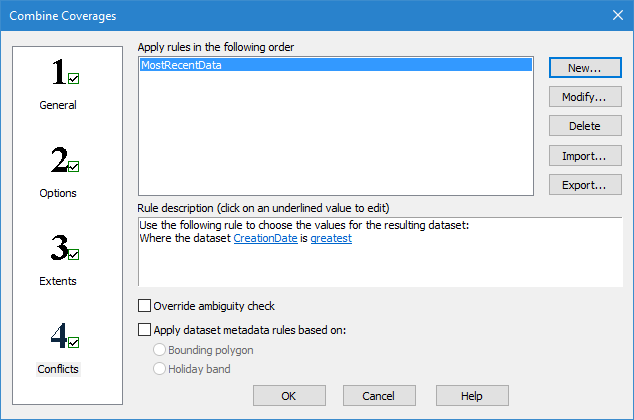Confirm with the OK button
Image resolution: width=634 pixels, height=420 pixels.
point(289,396)
